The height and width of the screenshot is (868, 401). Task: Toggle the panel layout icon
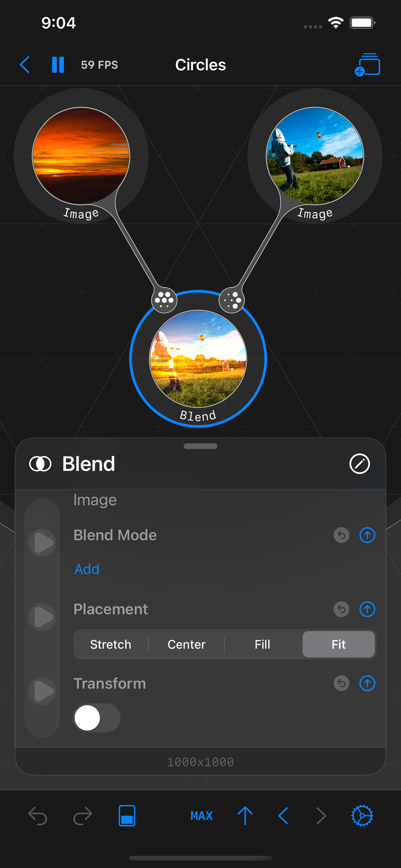pyautogui.click(x=127, y=816)
